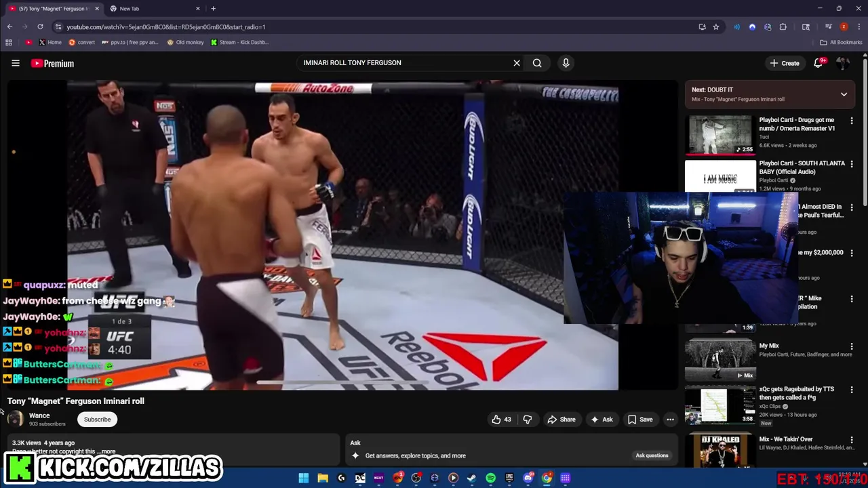Open the YouTube guide hamburger menu
This screenshot has width=868, height=488.
click(15, 63)
